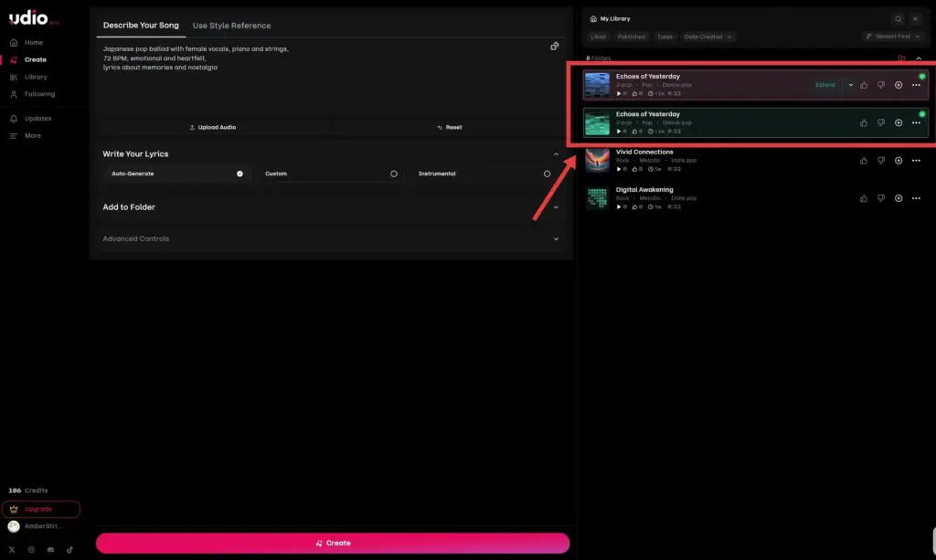936x560 pixels.
Task: Select the Custom lyrics option
Action: click(x=331, y=174)
